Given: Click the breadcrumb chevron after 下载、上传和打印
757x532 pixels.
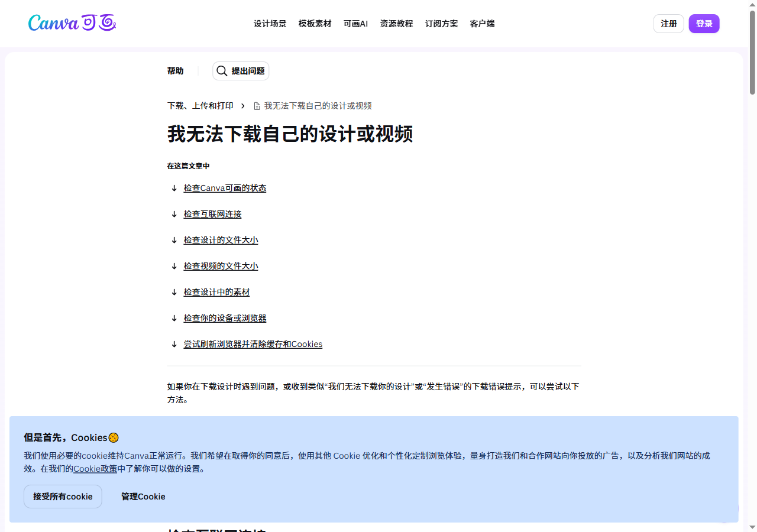Looking at the screenshot, I should [x=242, y=106].
